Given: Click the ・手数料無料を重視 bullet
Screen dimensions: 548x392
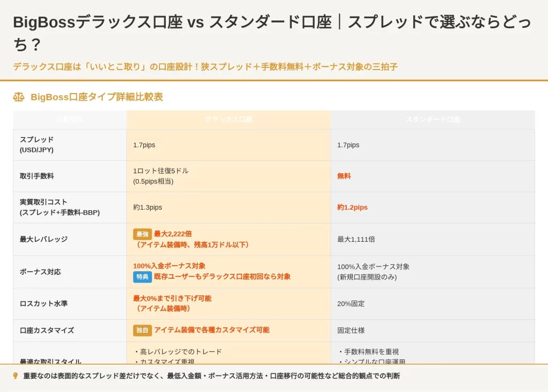Looking at the screenshot, I should pyautogui.click(x=368, y=352).
